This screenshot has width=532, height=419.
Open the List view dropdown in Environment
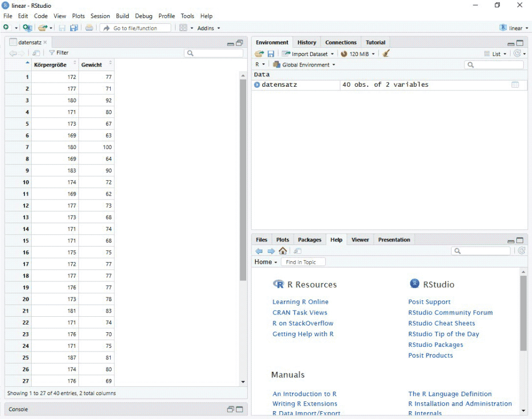click(495, 53)
